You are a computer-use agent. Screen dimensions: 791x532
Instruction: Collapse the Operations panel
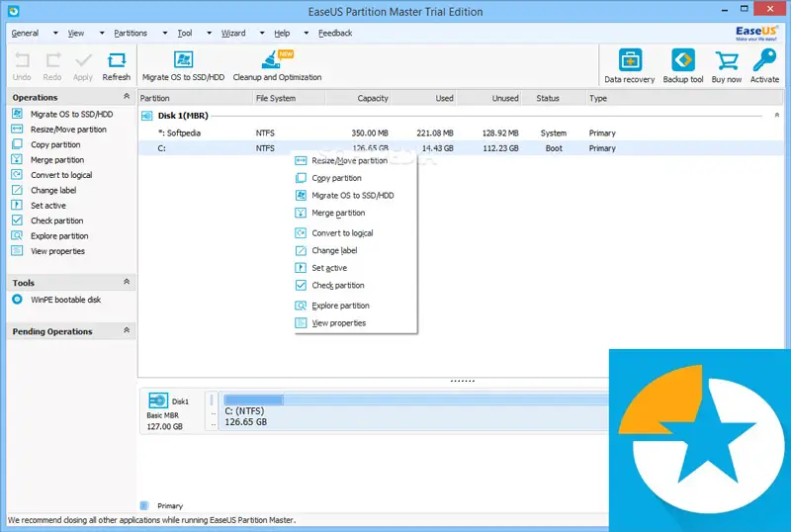[x=127, y=96]
